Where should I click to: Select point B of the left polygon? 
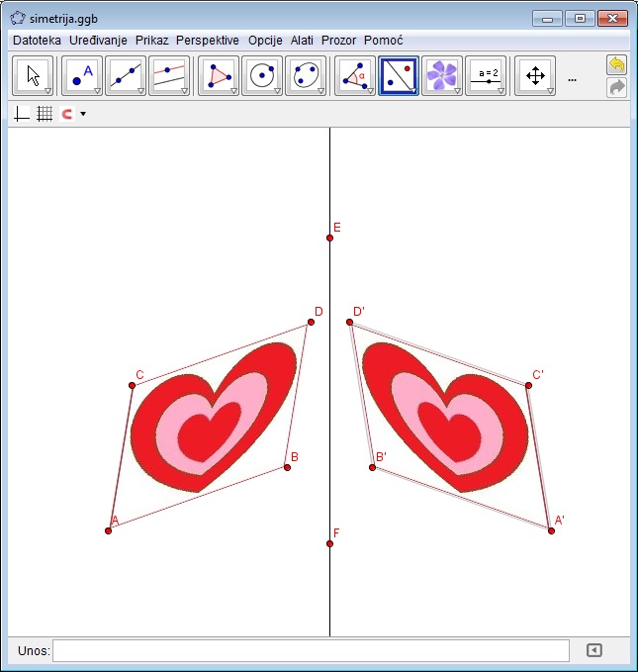point(288,467)
